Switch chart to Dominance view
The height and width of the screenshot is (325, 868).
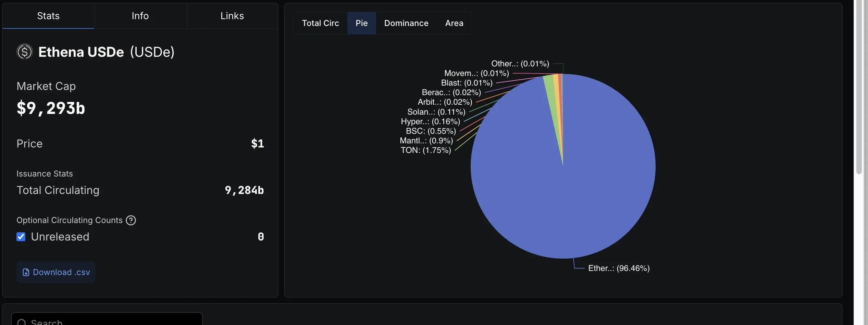(406, 23)
